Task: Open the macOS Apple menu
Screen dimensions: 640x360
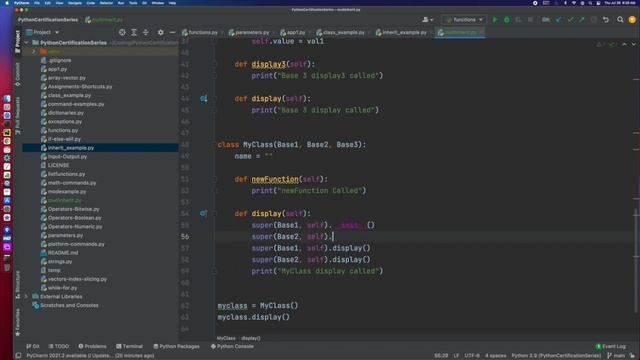Action: click(x=7, y=3)
